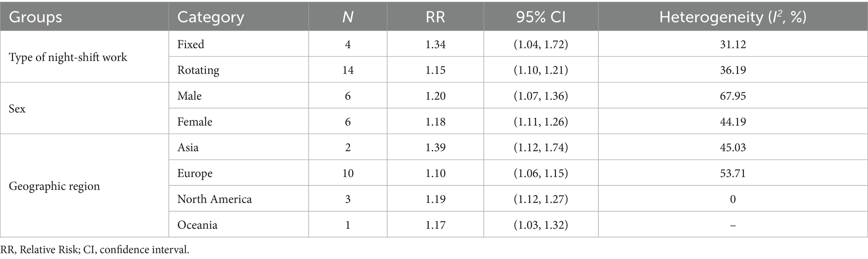868x259 pixels.
Task: Click the heterogeneity value 67.95
Action: pos(732,96)
